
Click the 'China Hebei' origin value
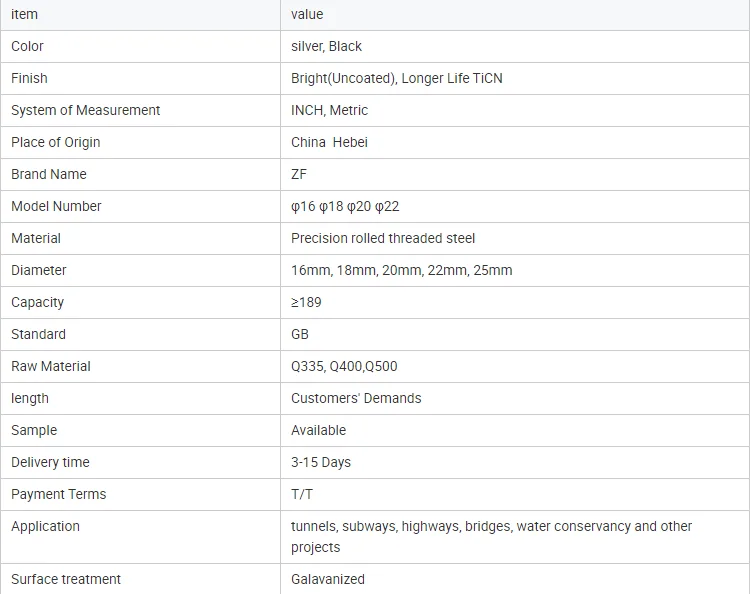pyautogui.click(x=329, y=142)
